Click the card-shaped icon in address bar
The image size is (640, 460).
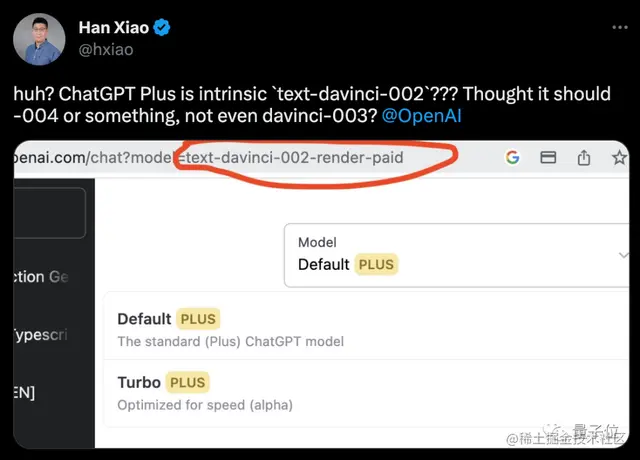548,157
